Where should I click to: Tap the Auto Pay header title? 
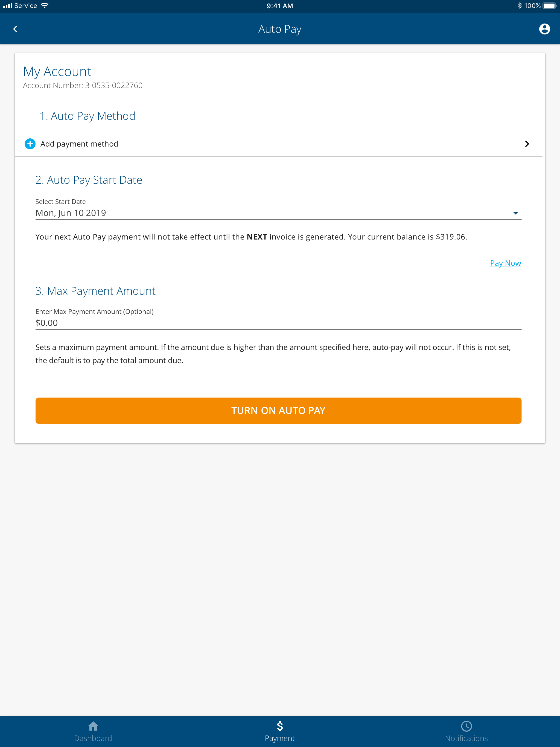click(280, 29)
